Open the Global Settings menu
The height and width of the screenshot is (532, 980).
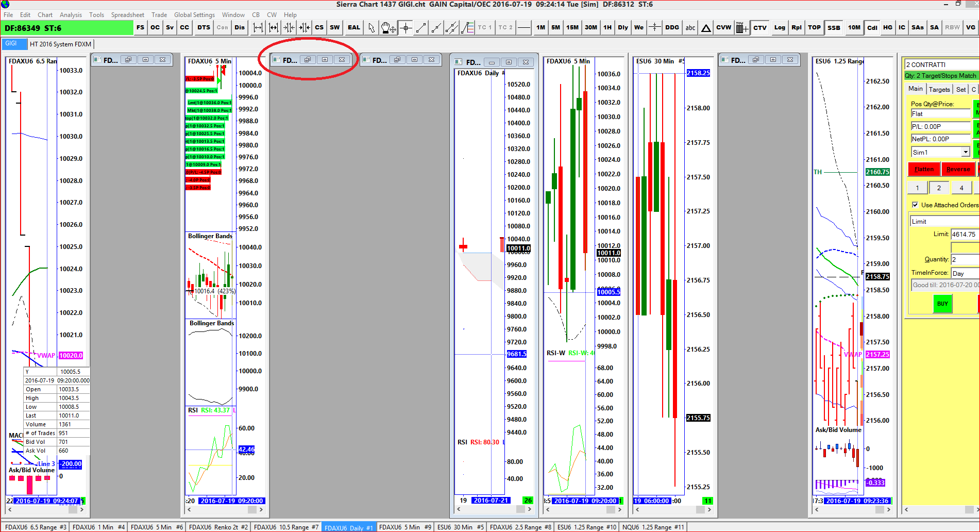[x=194, y=15]
